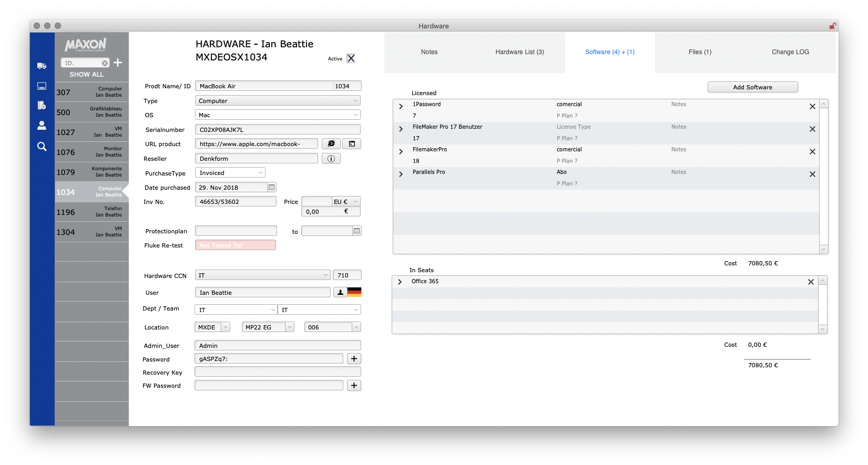The width and height of the screenshot is (868, 465).
Task: Clear the ID search field
Action: pos(105,63)
